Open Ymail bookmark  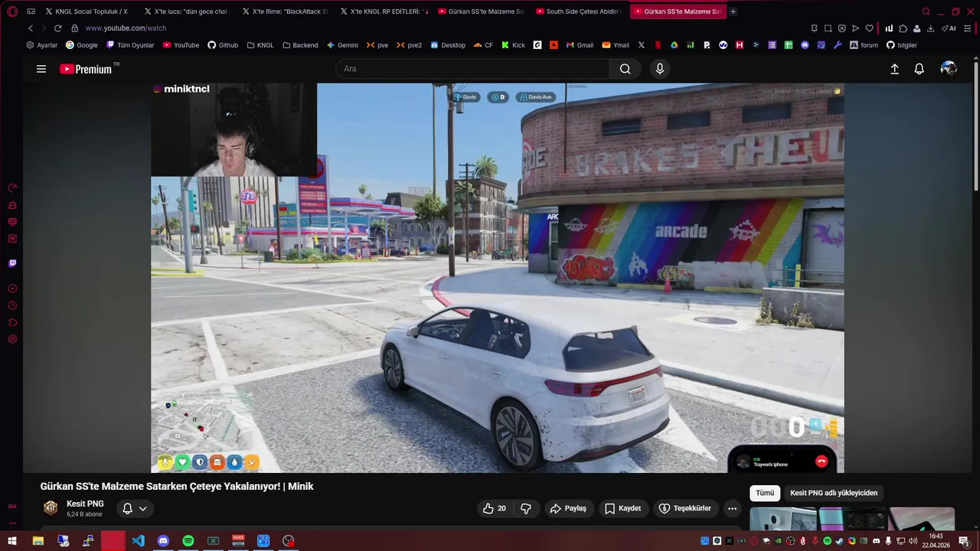[616, 45]
